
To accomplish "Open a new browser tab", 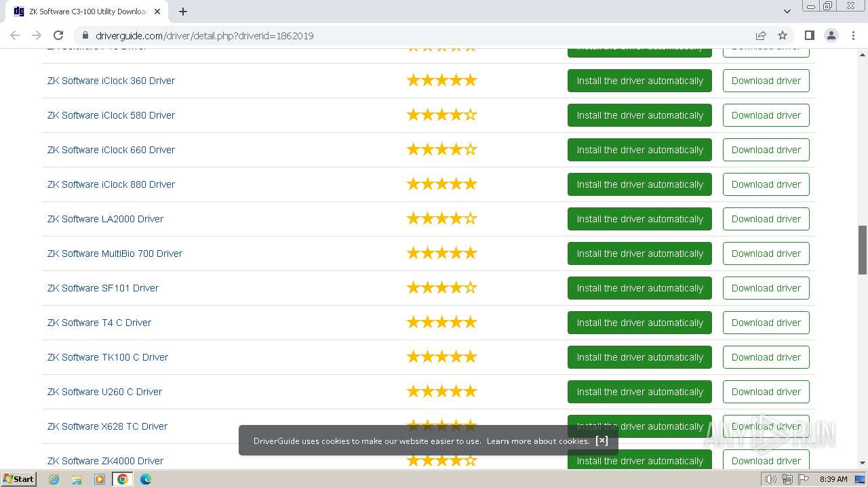I will [183, 12].
